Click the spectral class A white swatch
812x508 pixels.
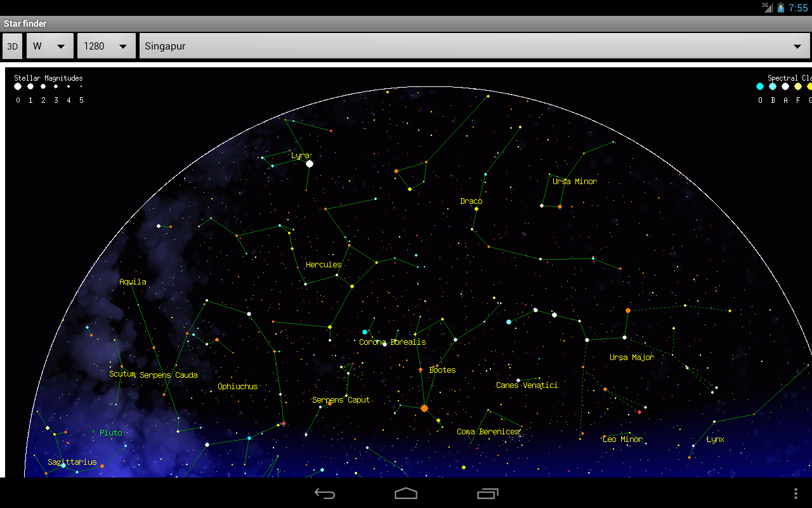pos(785,86)
